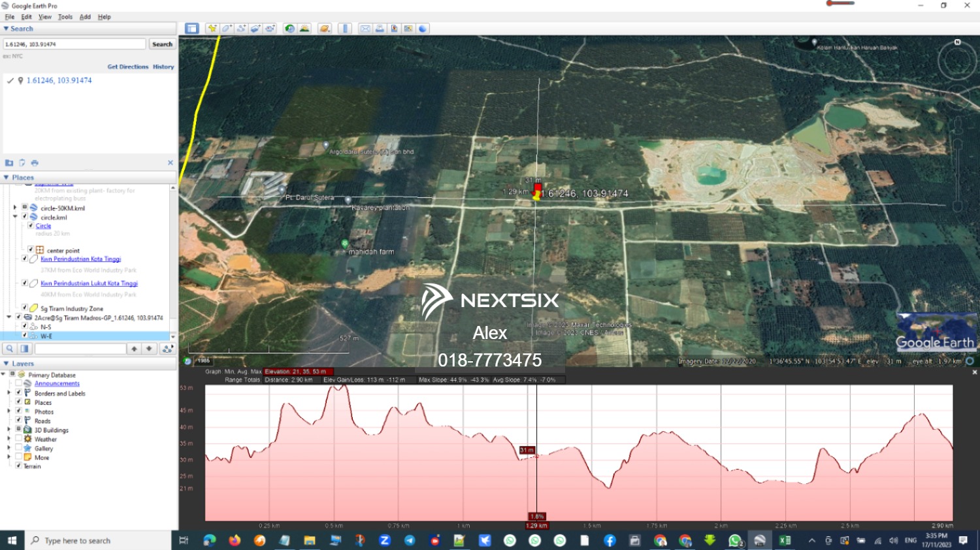This screenshot has height=550, width=980.
Task: Click the Search button
Action: pos(162,44)
